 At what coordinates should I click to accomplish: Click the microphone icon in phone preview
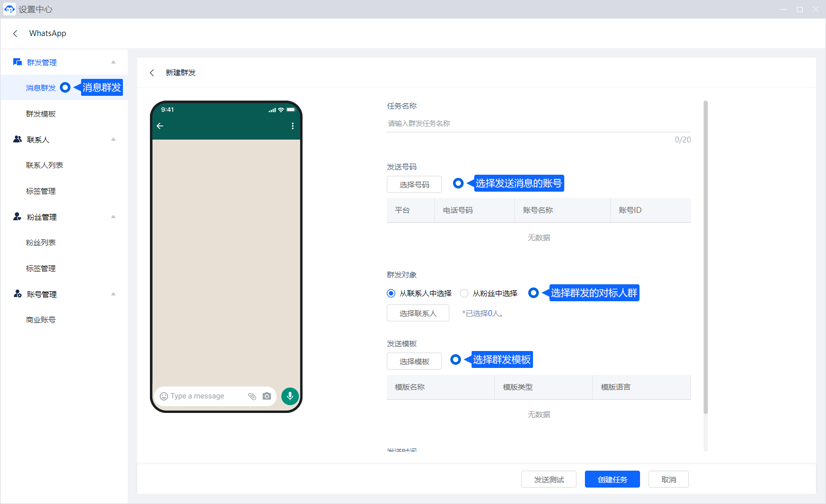290,396
